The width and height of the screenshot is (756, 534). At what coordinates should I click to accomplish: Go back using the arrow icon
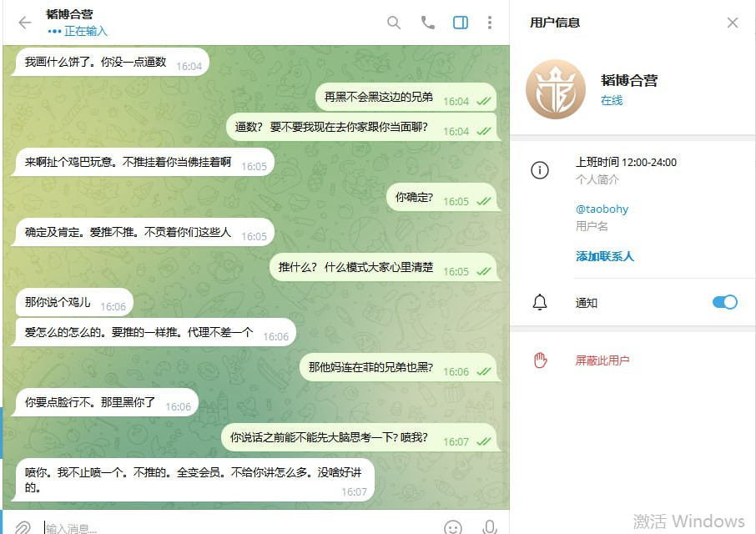(24, 23)
